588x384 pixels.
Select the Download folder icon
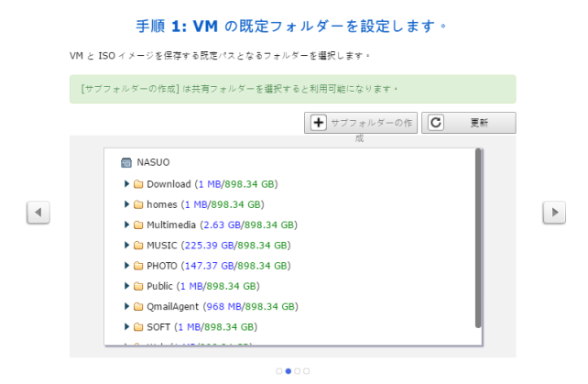pyautogui.click(x=138, y=184)
